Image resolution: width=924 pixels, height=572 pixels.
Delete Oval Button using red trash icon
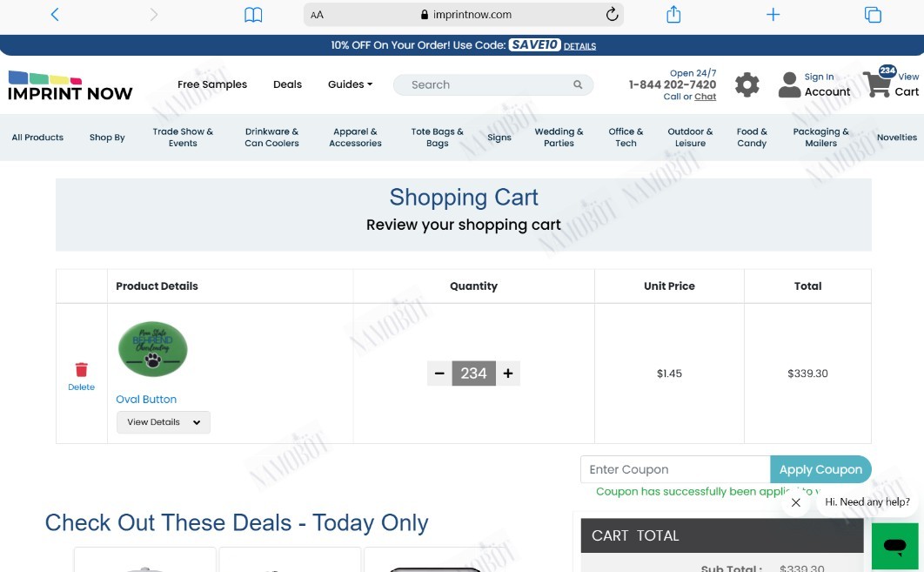point(81,370)
